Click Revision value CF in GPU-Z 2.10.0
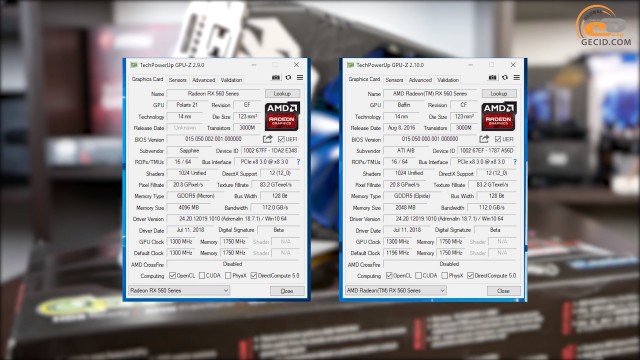Screen dimensions: 640x360 coord(464,105)
